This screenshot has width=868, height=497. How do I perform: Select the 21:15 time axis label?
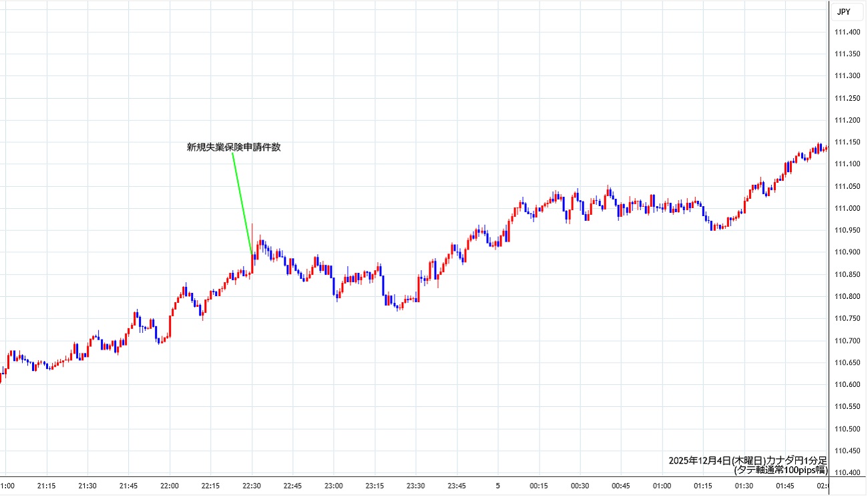pyautogui.click(x=46, y=486)
